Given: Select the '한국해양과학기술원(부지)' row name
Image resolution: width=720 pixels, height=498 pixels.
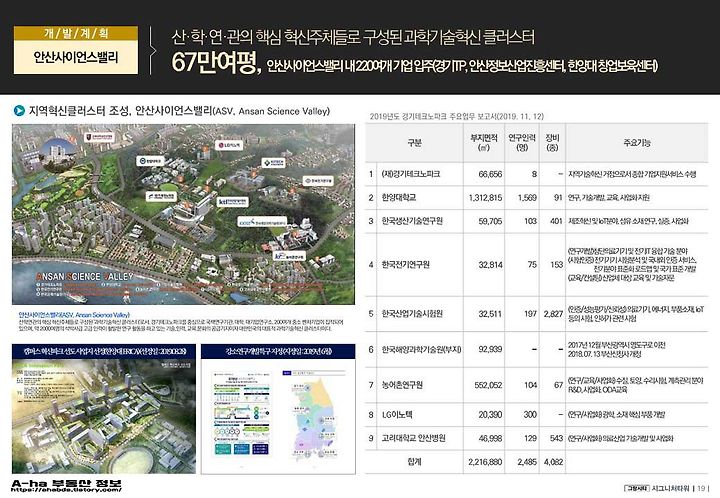Looking at the screenshot, I should click(421, 349).
